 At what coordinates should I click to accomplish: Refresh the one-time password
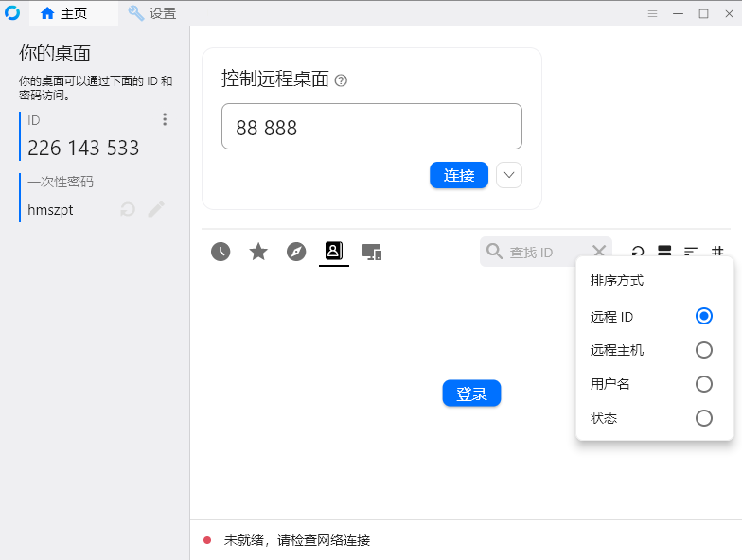[128, 209]
